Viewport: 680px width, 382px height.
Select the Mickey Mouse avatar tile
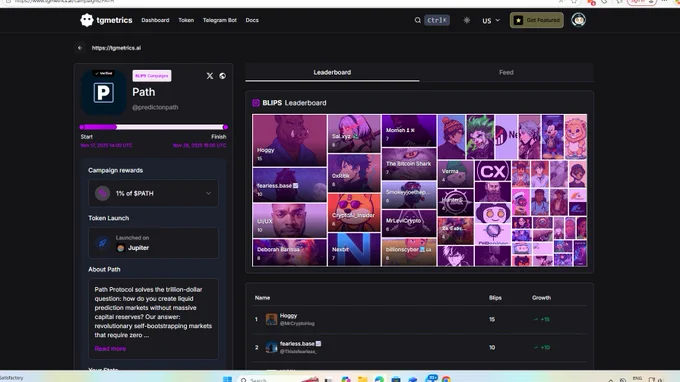point(552,137)
